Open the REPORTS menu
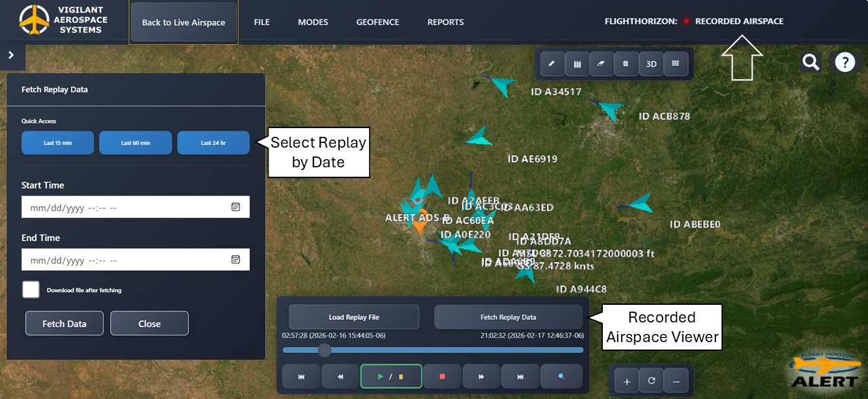Image resolution: width=868 pixels, height=399 pixels. click(446, 22)
